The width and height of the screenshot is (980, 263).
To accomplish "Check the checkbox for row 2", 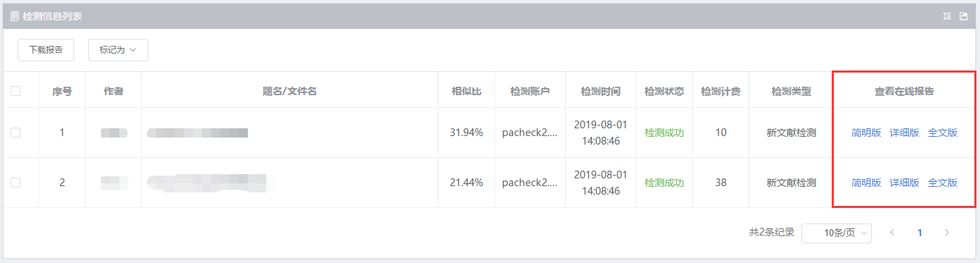I will pos(16,182).
